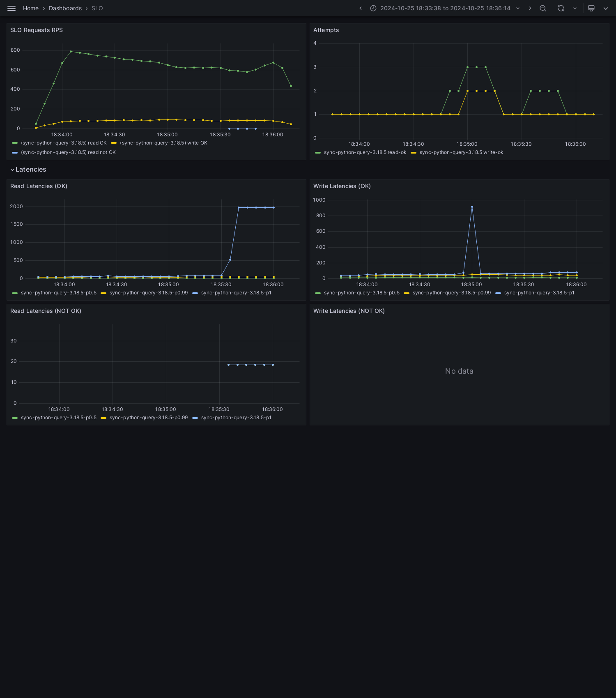Refresh the dashboard
The width and height of the screenshot is (616, 698).
pyautogui.click(x=561, y=8)
